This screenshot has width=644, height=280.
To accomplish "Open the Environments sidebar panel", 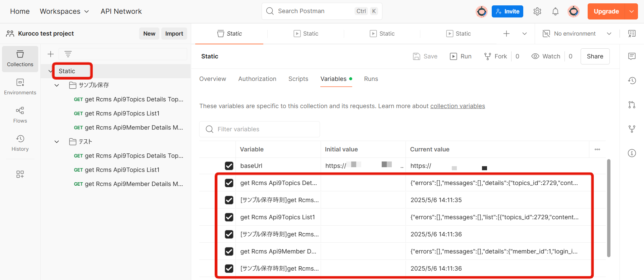I will pyautogui.click(x=20, y=86).
